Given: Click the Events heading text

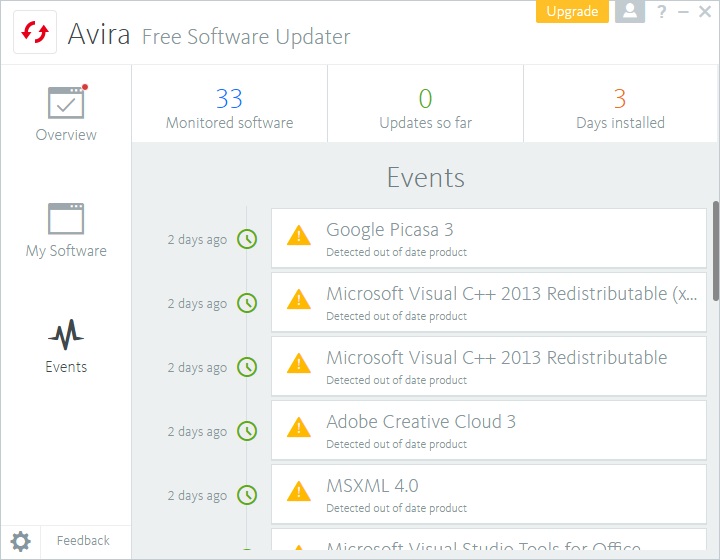Looking at the screenshot, I should 426,178.
